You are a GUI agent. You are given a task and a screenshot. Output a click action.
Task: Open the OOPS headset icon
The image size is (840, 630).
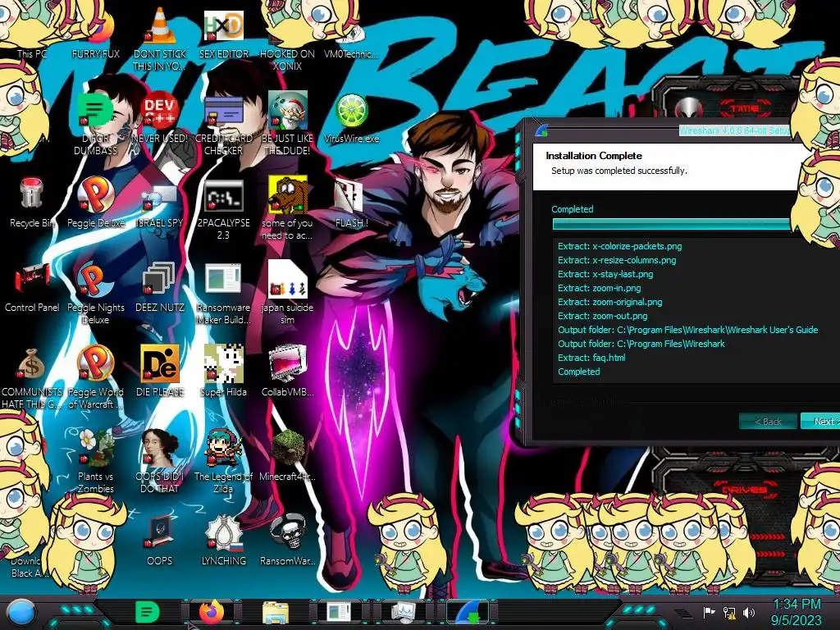160,540
